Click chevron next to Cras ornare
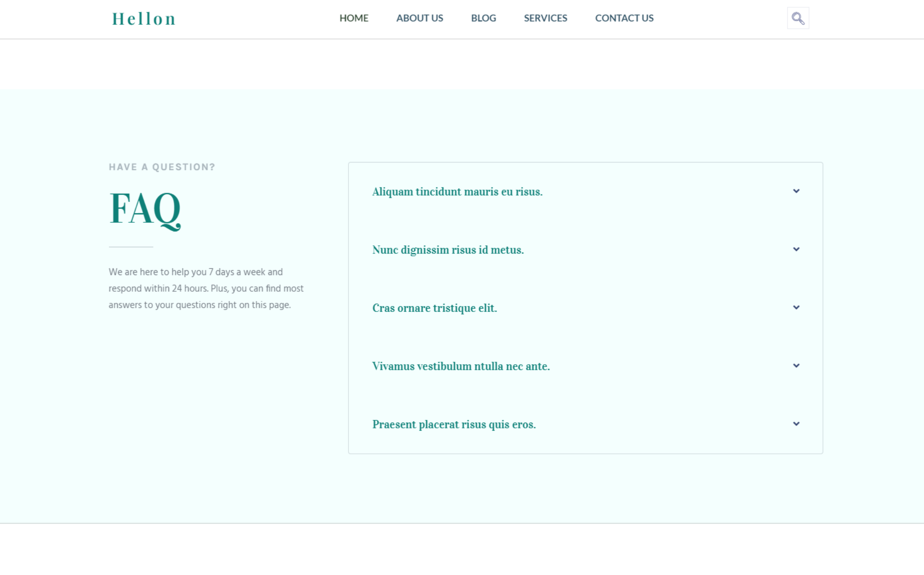Viewport: 924px width, 575px height. (796, 308)
